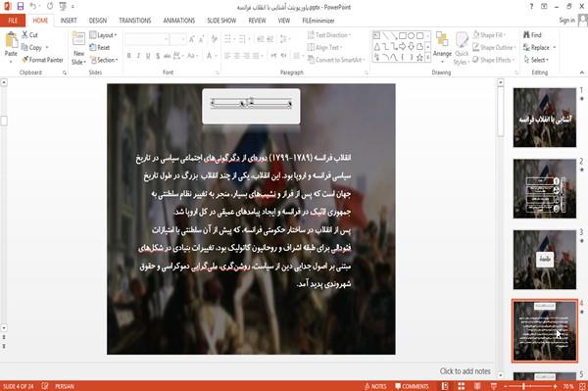Open the font size combo box
Viewport: 588px width, 391px height.
(178, 39)
